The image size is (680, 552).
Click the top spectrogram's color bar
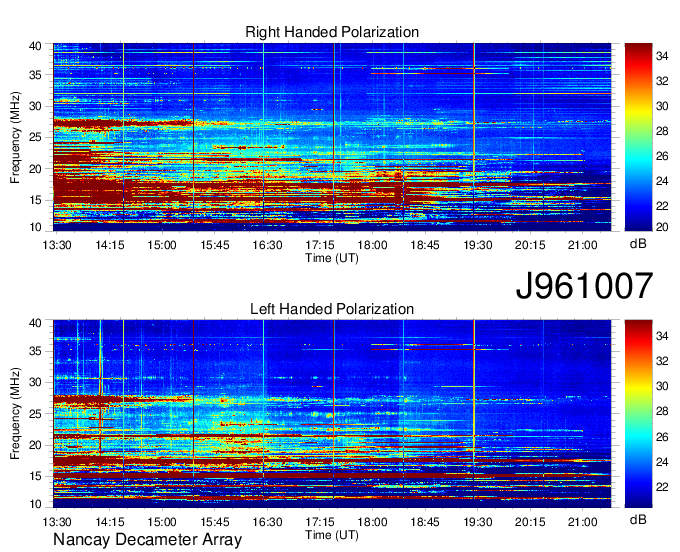click(638, 137)
